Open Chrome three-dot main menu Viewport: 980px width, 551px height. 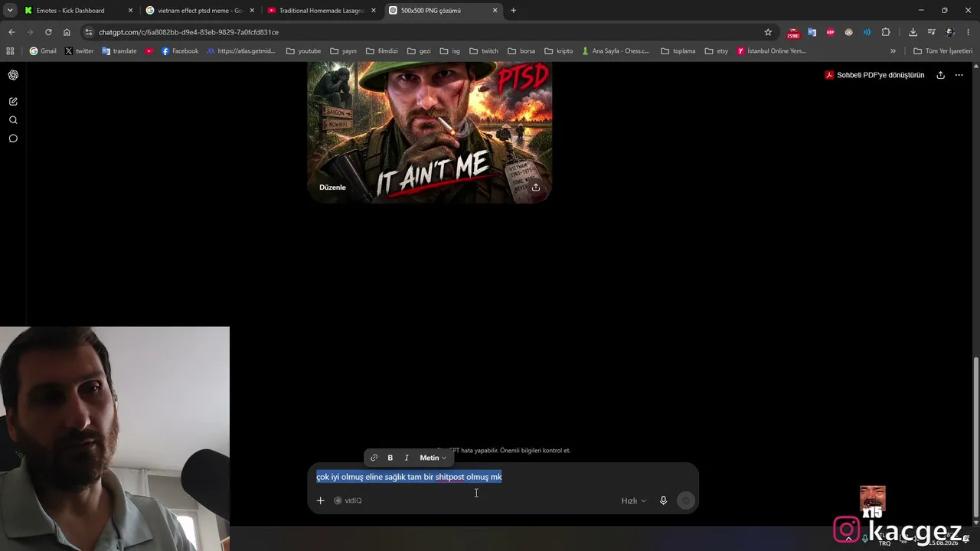(x=969, y=32)
